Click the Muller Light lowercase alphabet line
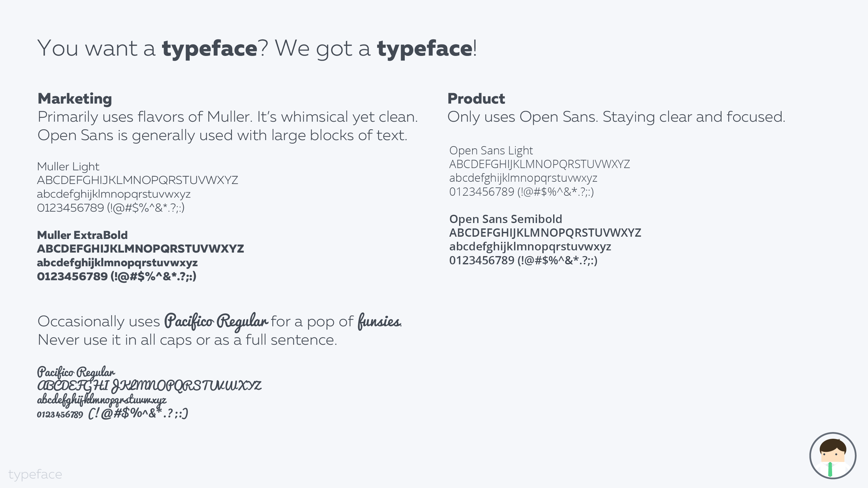Image resolution: width=868 pixels, height=488 pixels. pos(113,194)
